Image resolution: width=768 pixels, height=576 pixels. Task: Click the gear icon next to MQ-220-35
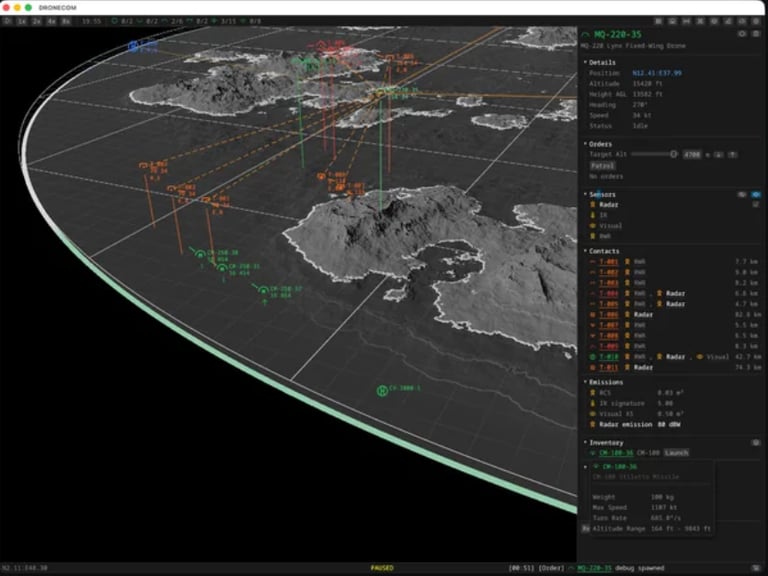coord(741,34)
